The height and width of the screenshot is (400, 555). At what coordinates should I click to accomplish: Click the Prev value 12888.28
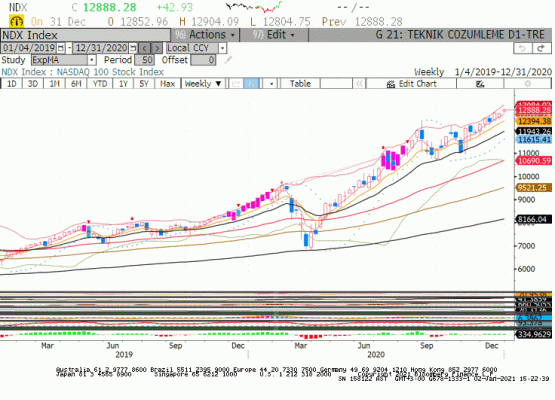pos(378,22)
